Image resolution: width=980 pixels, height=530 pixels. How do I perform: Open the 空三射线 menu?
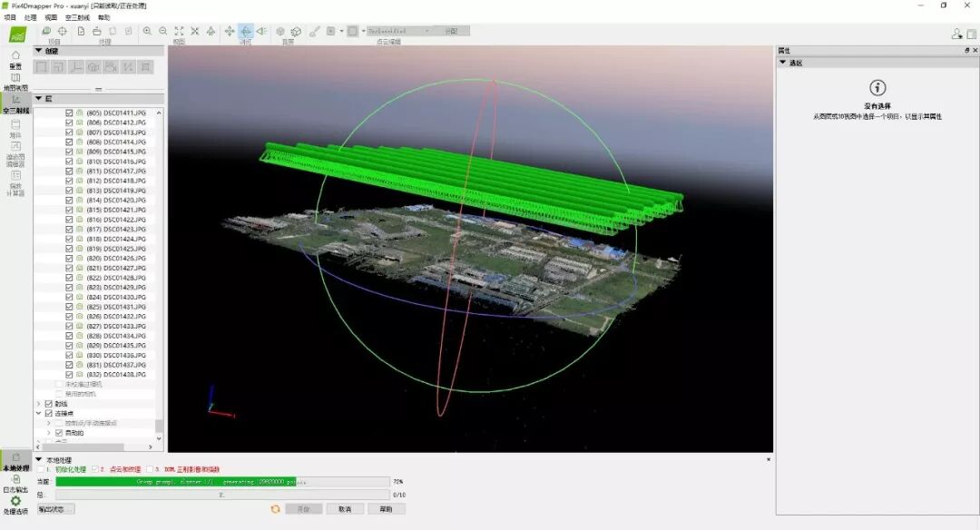[77, 17]
